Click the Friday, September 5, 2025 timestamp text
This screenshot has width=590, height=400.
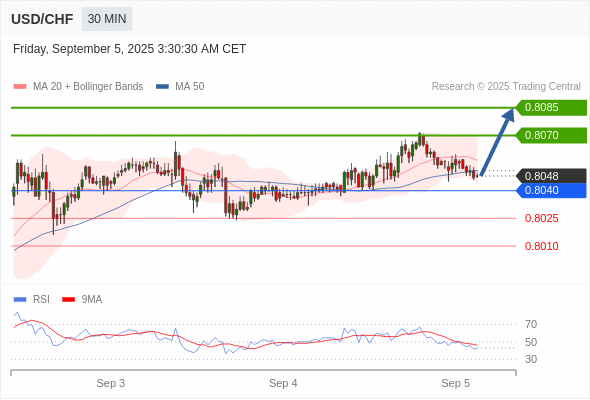129,49
